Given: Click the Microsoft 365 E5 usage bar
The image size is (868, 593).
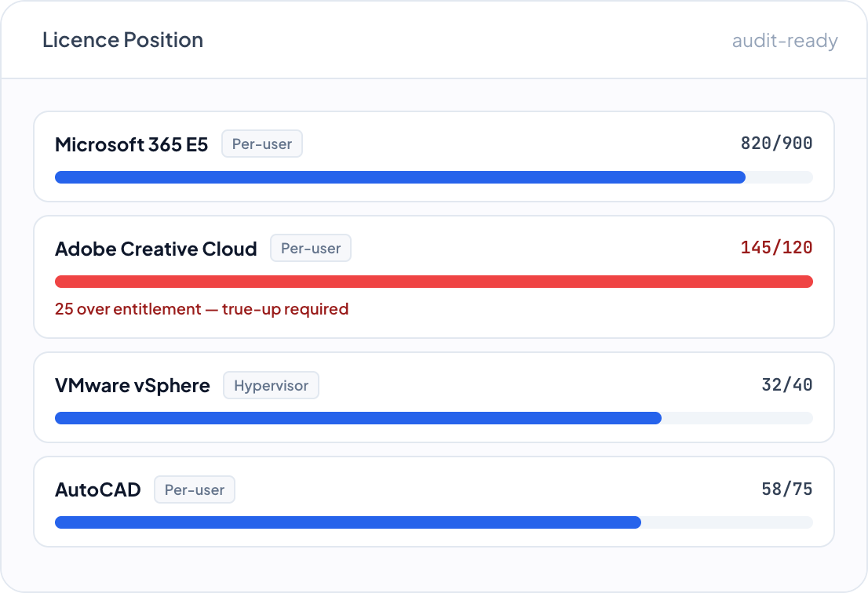Looking at the screenshot, I should tap(434, 177).
